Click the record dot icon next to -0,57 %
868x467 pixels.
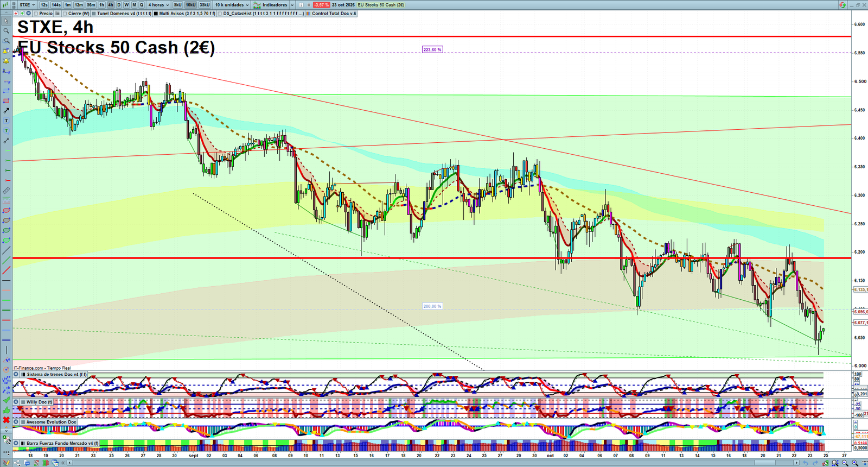pos(309,5)
